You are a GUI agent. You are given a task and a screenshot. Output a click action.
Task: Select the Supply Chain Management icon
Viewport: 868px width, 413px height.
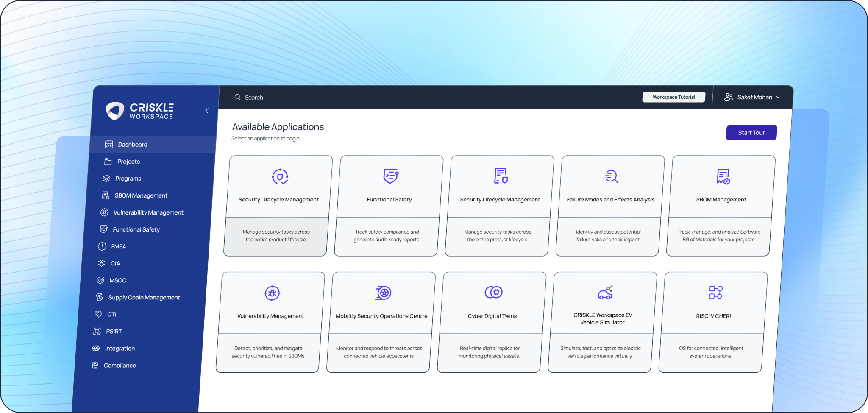pyautogui.click(x=99, y=297)
